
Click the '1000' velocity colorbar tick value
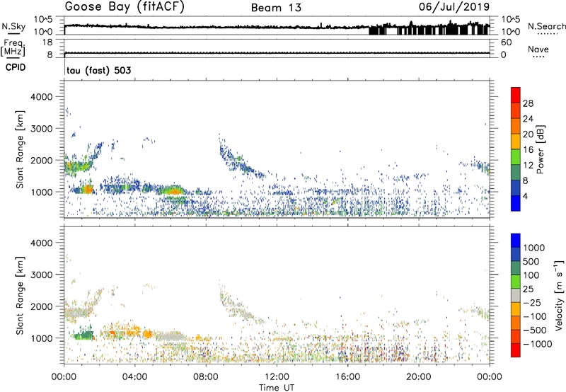pyautogui.click(x=534, y=248)
